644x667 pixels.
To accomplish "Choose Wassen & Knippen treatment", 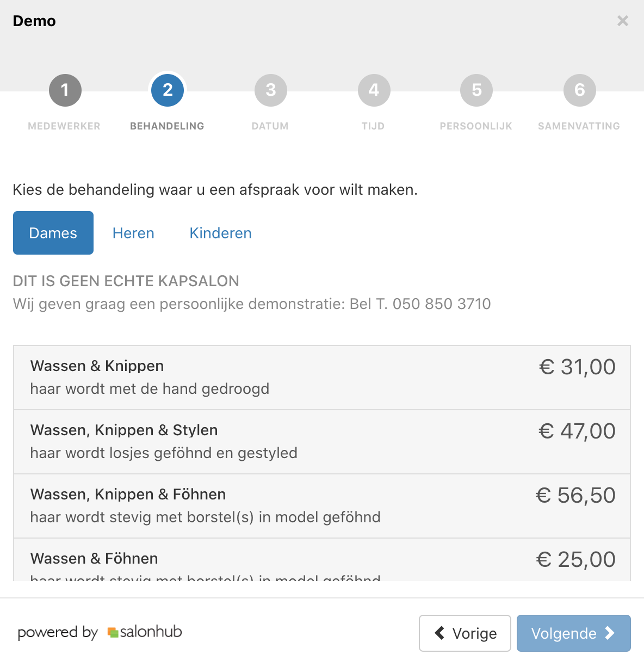I will [x=322, y=378].
